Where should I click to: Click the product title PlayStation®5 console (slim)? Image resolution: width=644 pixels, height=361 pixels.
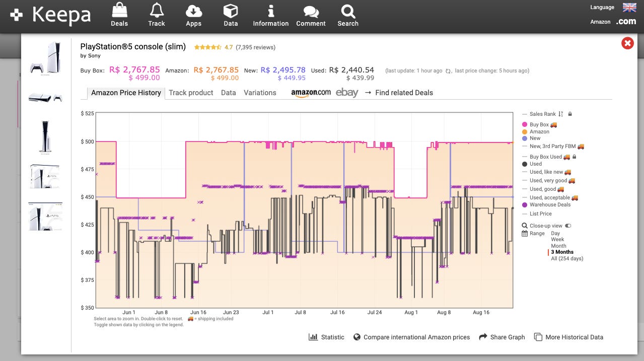tap(133, 47)
